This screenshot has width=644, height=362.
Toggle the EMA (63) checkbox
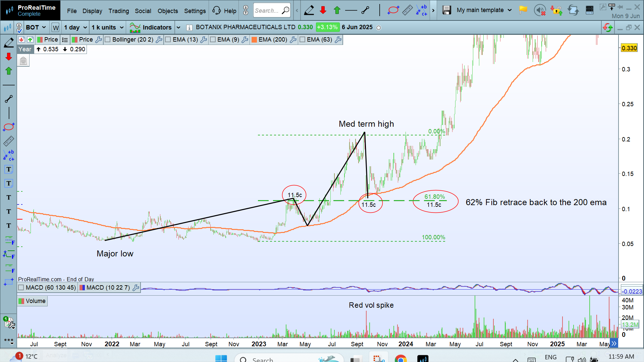click(302, 40)
